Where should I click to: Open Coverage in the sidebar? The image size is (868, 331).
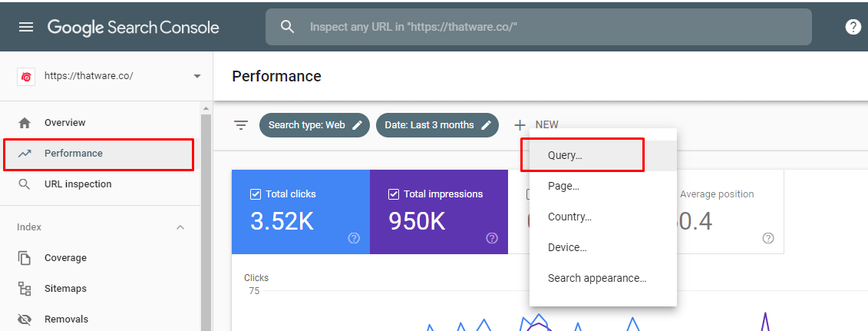[x=100, y=258]
